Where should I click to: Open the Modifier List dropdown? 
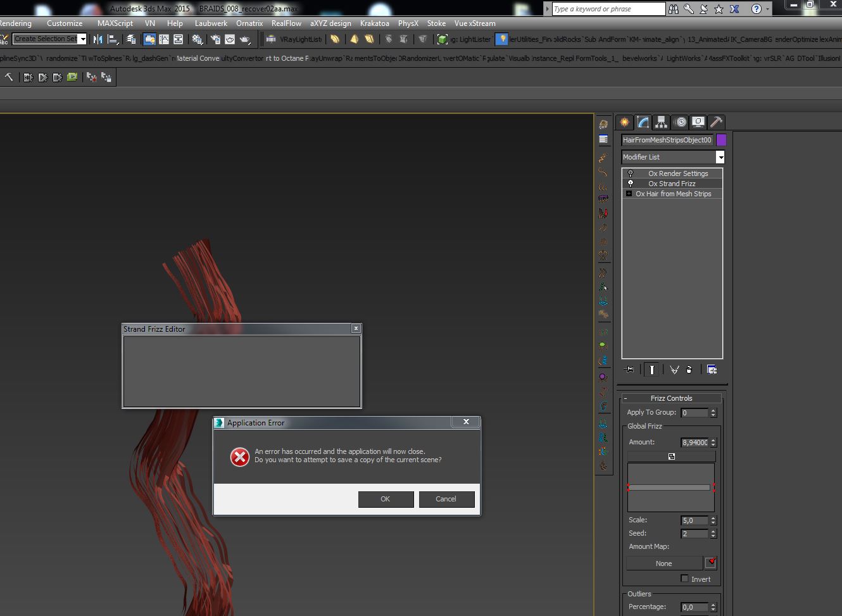point(720,157)
